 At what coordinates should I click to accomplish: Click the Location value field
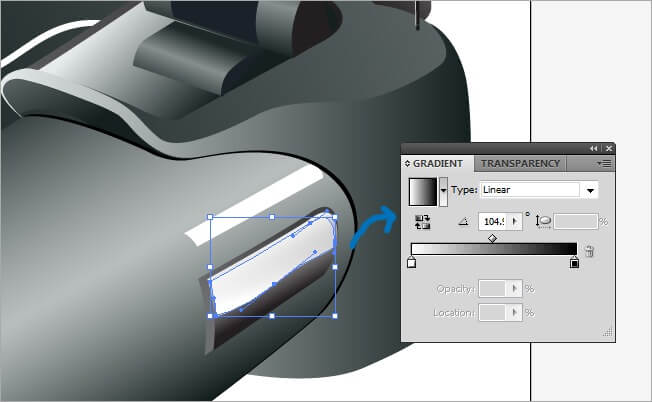click(x=493, y=313)
